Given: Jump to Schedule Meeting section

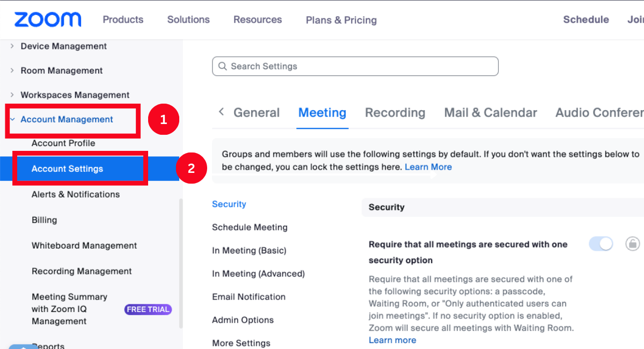Looking at the screenshot, I should (x=250, y=228).
